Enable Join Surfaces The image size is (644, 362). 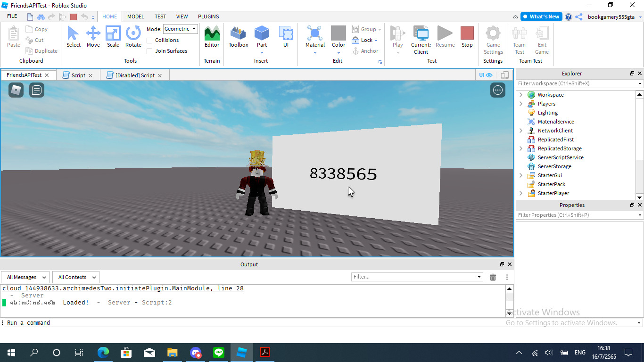149,51
